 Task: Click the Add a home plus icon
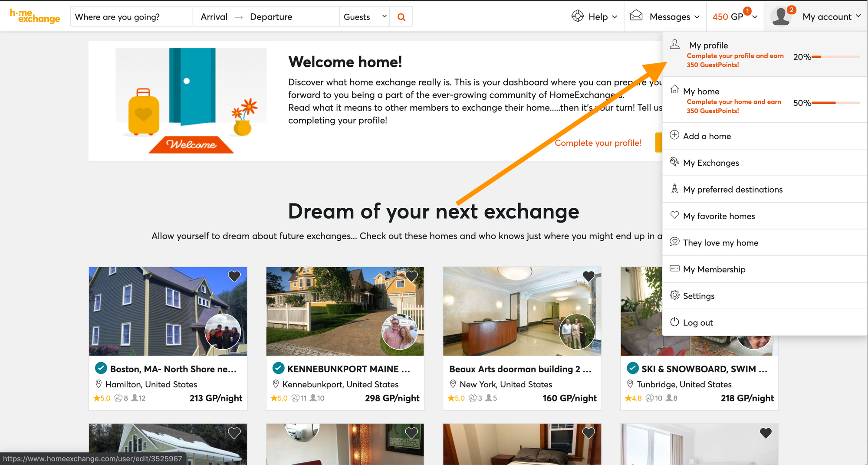[x=674, y=135]
